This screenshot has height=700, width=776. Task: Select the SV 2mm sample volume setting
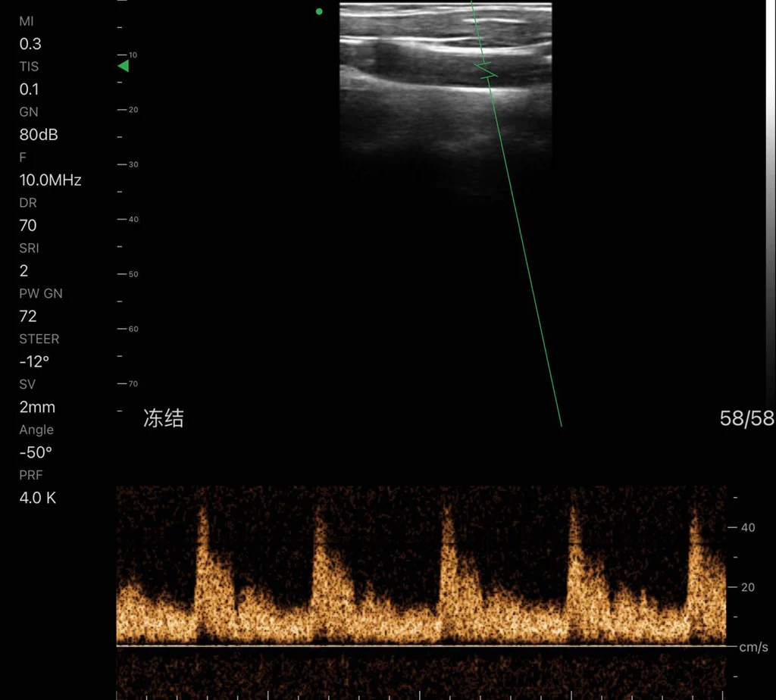[x=37, y=407]
